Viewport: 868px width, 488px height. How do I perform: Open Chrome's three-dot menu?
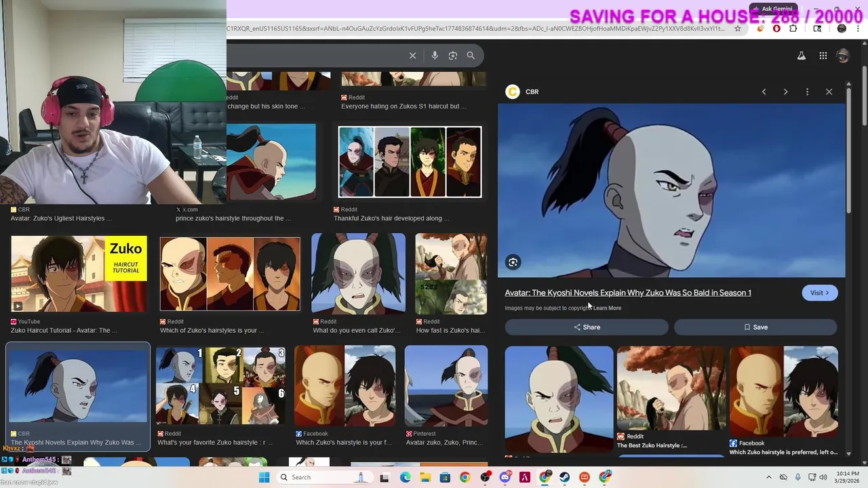(x=859, y=28)
